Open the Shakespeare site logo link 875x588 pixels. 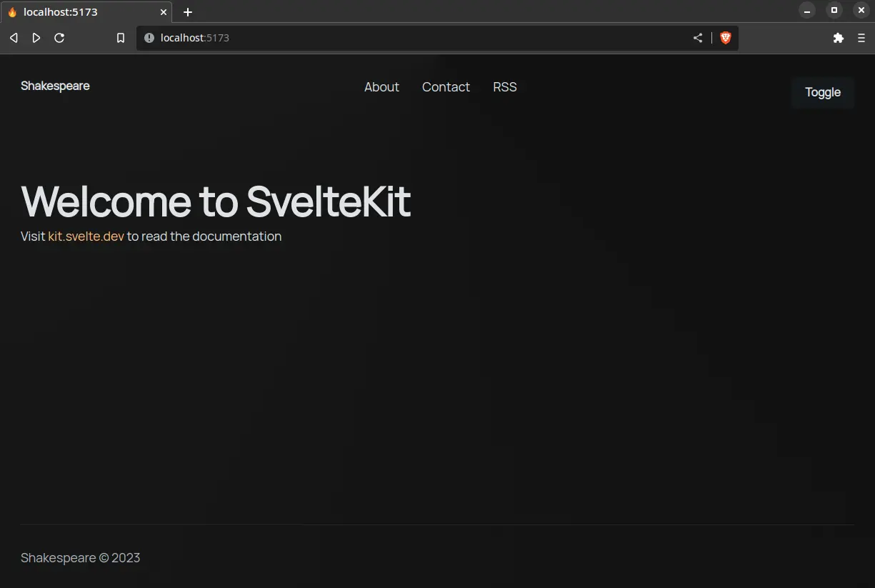(55, 86)
